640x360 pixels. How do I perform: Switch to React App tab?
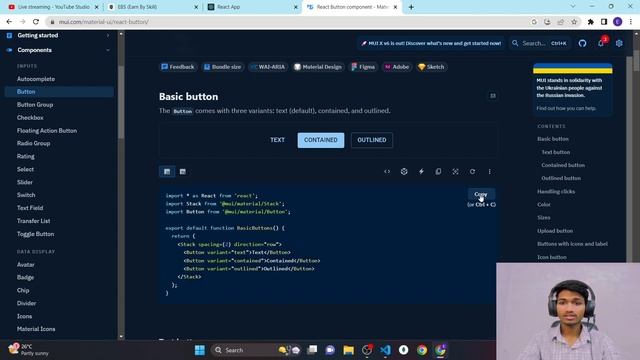(253, 7)
